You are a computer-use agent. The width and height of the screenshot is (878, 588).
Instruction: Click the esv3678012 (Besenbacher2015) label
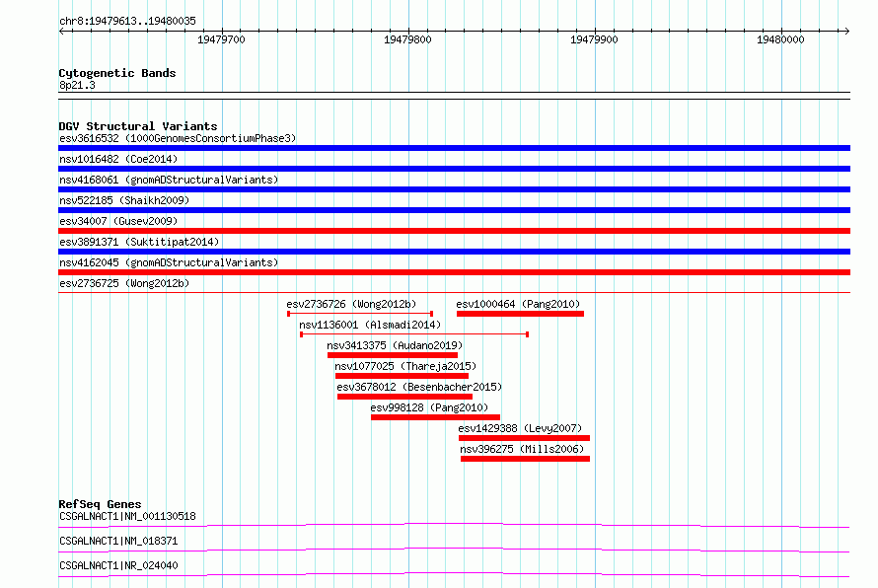click(419, 387)
